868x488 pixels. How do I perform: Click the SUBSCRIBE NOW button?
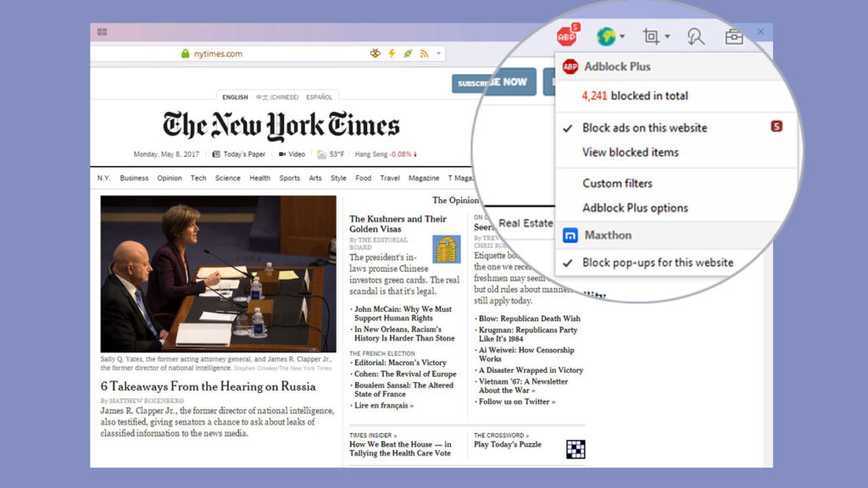[x=494, y=81]
